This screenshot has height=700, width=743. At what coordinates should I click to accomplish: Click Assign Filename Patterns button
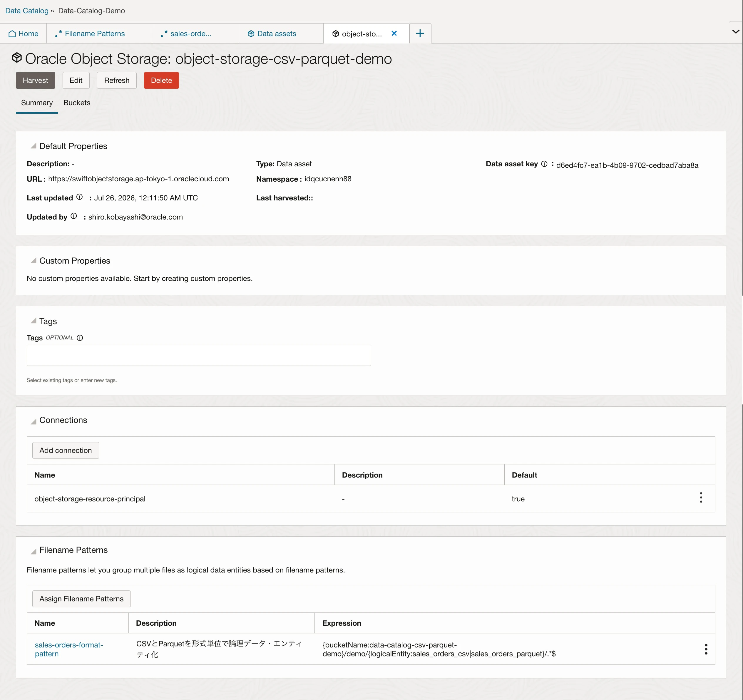pyautogui.click(x=81, y=599)
